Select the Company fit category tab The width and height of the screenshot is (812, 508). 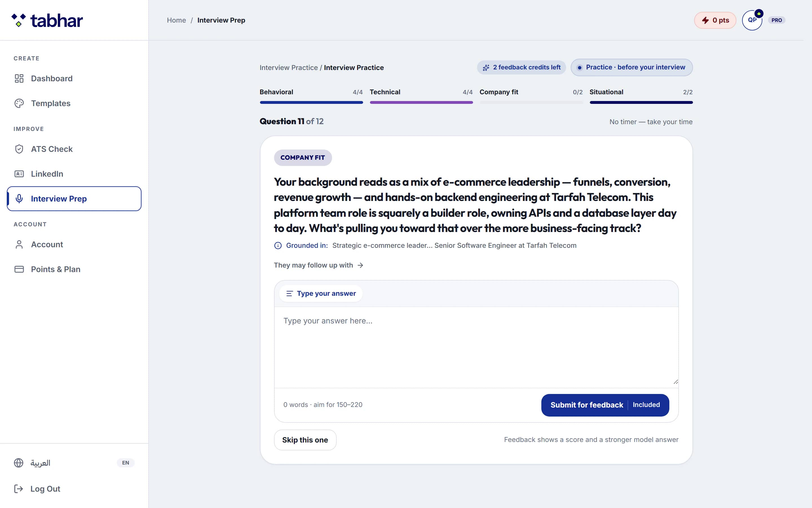(x=531, y=96)
